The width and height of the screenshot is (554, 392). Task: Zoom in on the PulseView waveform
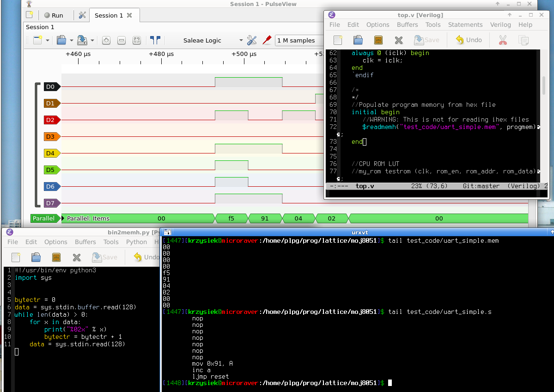(106, 41)
